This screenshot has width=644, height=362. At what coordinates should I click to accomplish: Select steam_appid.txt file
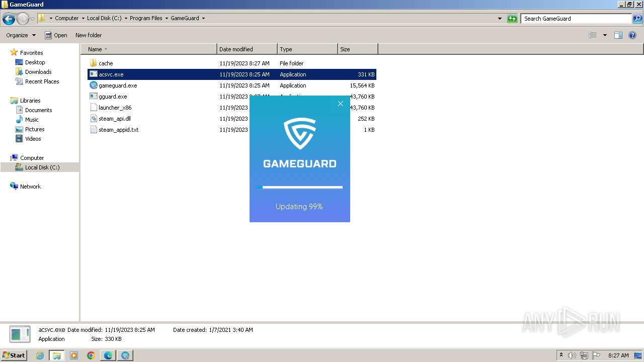pos(118,130)
